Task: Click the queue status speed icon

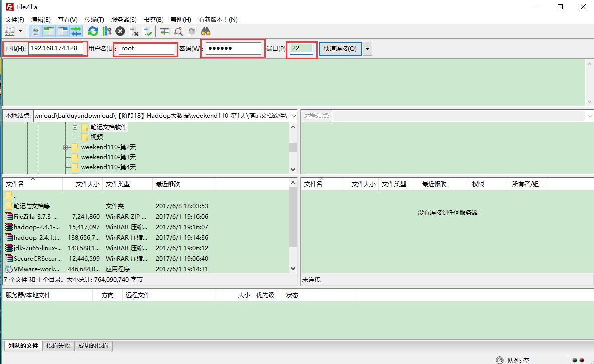Action: 500,360
